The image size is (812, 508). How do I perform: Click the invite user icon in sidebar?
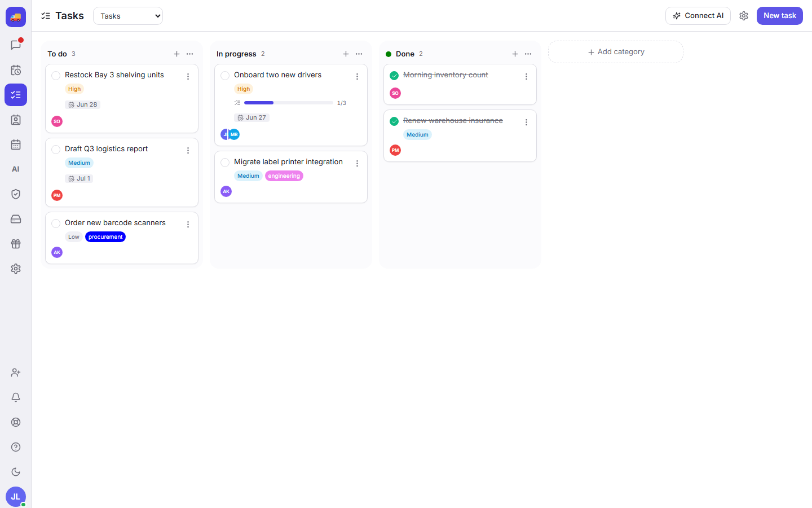click(x=16, y=373)
